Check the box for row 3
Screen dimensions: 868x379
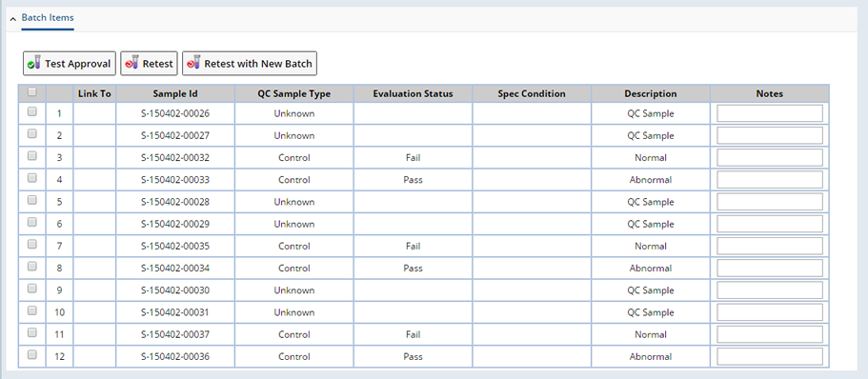(x=32, y=156)
